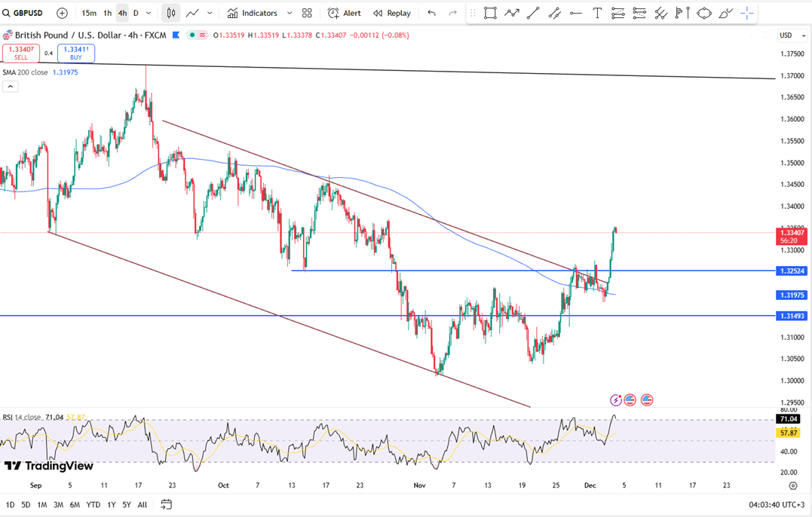
Task: Select the Text annotation tool
Action: click(x=597, y=13)
